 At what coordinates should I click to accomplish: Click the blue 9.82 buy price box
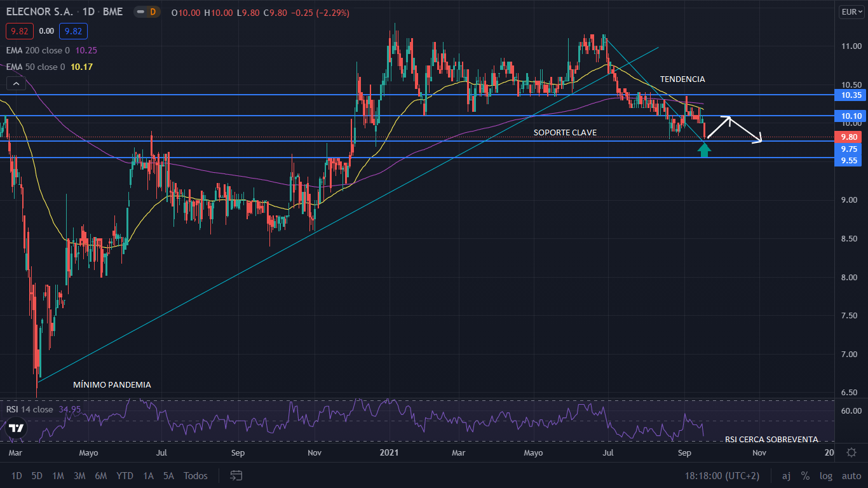click(x=73, y=30)
